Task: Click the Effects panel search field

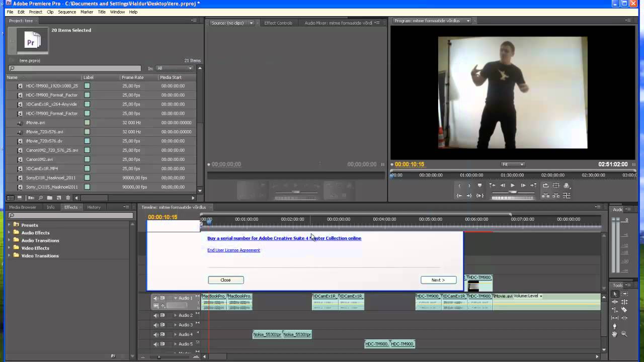Action: [70, 216]
